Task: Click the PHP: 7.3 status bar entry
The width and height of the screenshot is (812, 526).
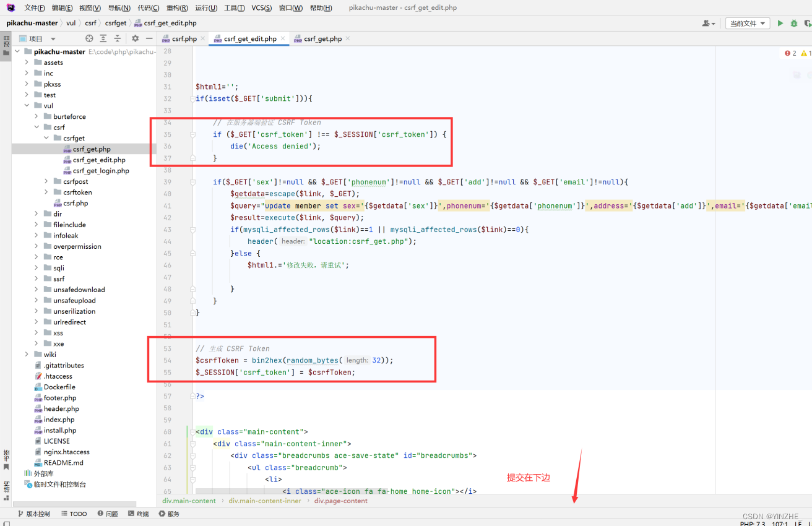Action: tap(753, 524)
